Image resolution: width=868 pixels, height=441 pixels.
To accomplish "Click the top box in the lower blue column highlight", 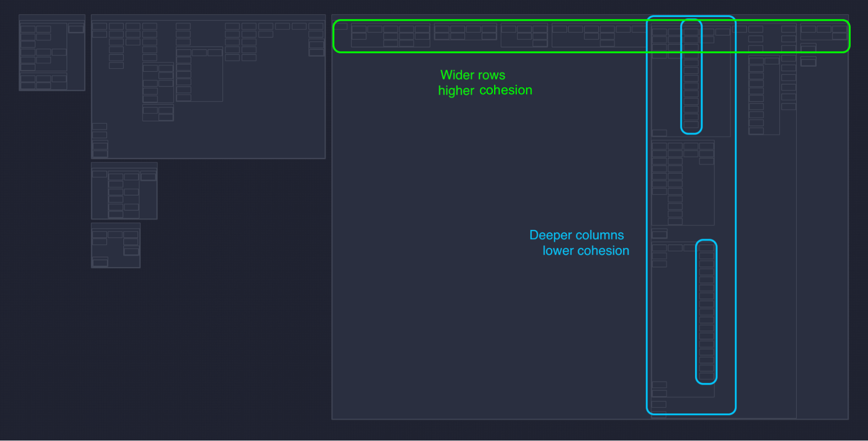I will (x=706, y=248).
